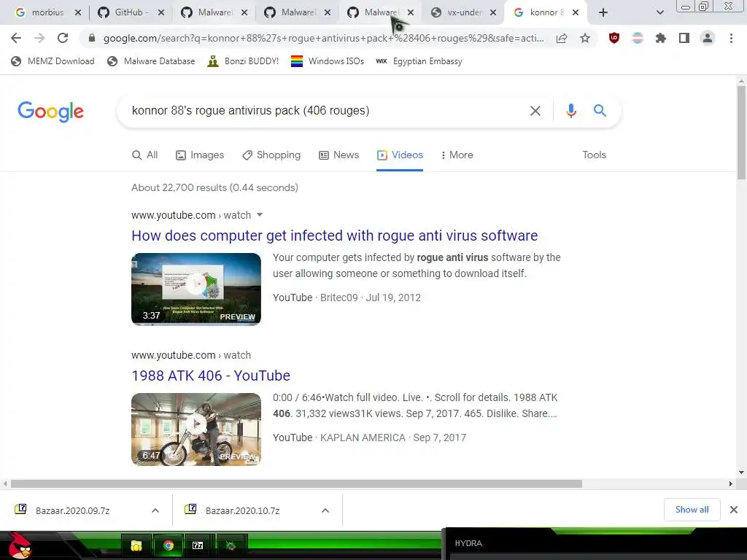
Task: Open 'How does computer get infected' result
Action: [x=334, y=236]
